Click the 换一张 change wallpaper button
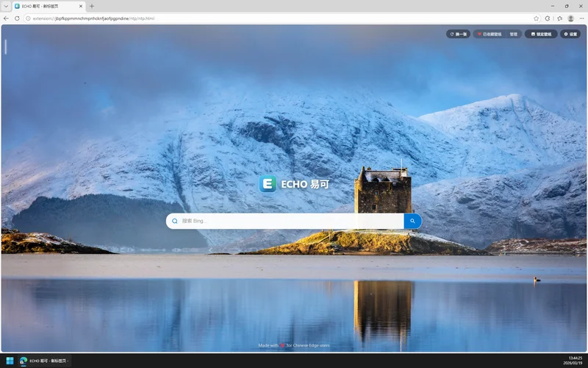 [458, 34]
